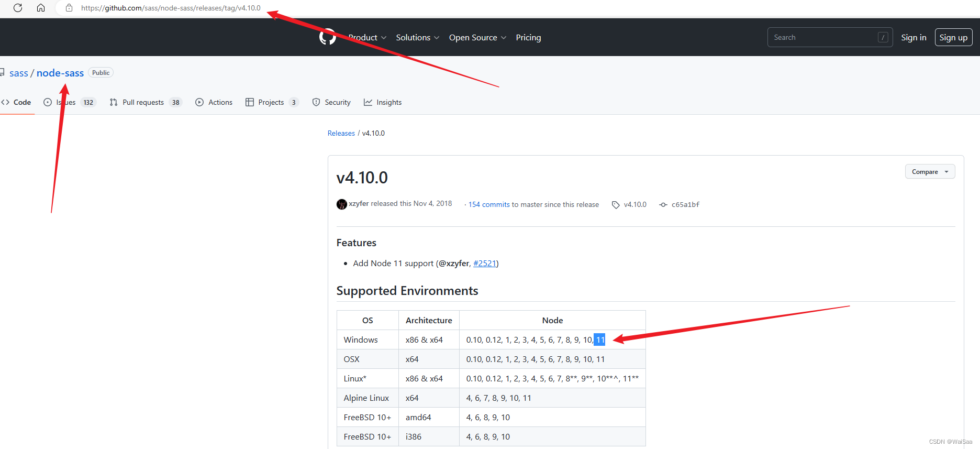Switch to the Insights tab

[x=383, y=102]
